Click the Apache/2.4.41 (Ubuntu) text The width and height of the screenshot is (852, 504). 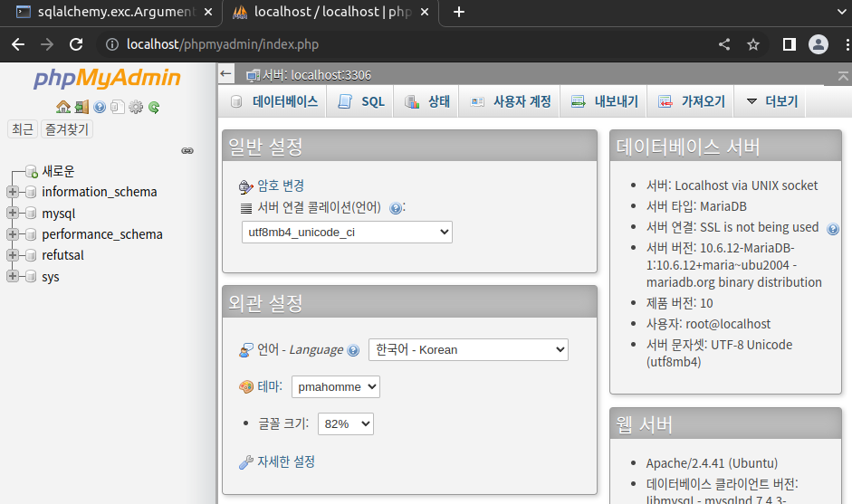pos(712,463)
